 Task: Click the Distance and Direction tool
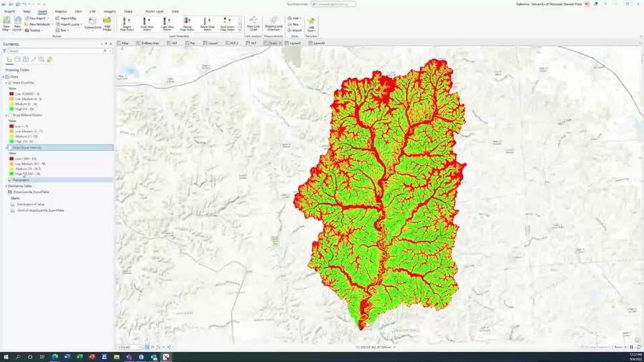[x=273, y=24]
